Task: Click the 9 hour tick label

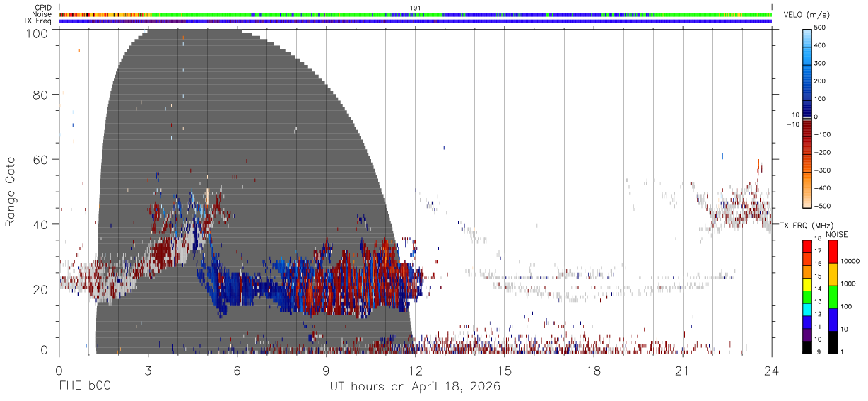Action: (326, 371)
